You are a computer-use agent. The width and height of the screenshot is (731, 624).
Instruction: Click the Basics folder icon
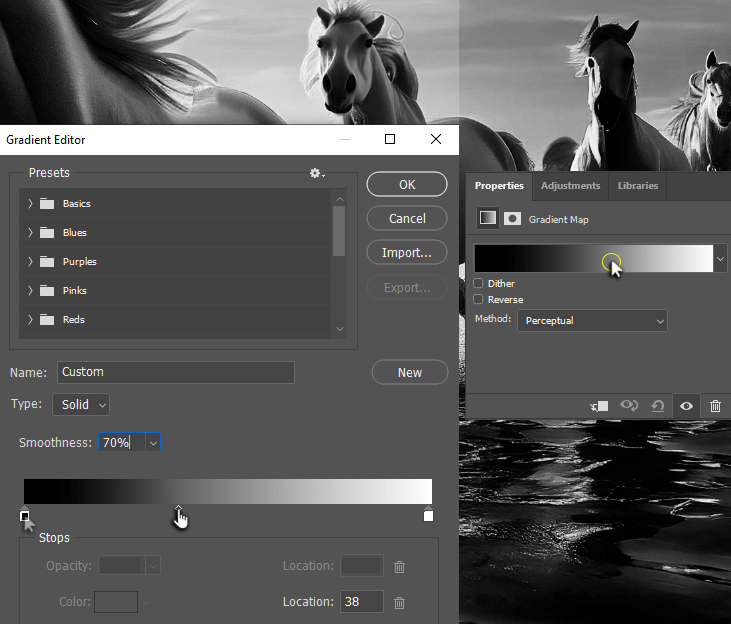point(47,204)
